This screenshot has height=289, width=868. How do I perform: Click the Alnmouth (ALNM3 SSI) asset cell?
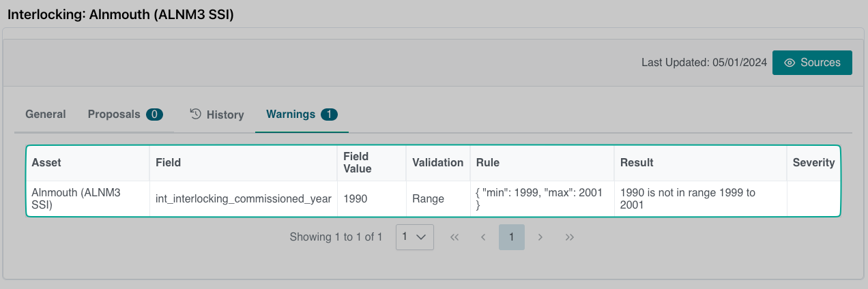76,198
